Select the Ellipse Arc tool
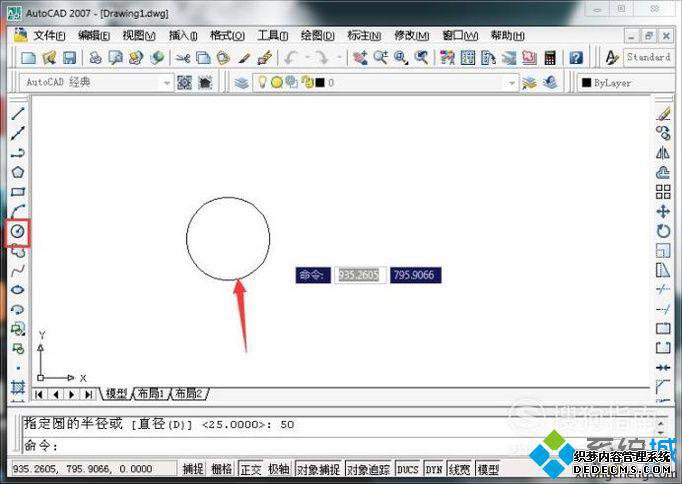The height and width of the screenshot is (484, 682). click(x=17, y=310)
